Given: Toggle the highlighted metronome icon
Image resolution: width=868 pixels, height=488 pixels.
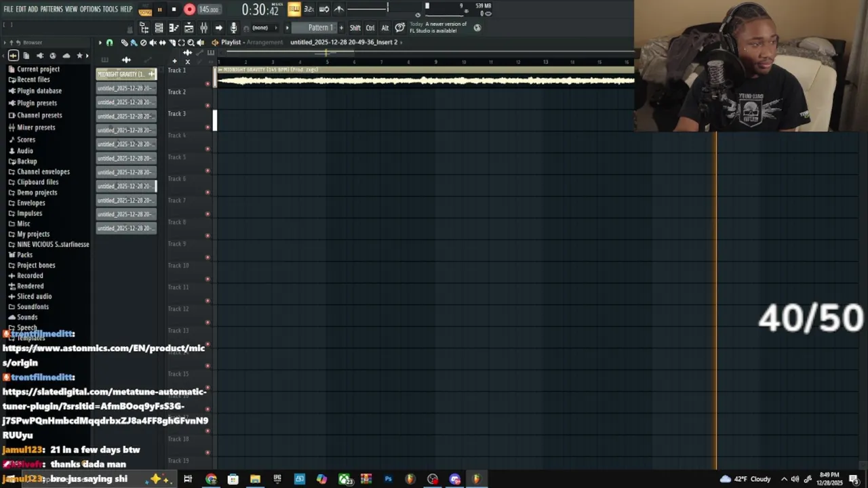Looking at the screenshot, I should [x=294, y=9].
